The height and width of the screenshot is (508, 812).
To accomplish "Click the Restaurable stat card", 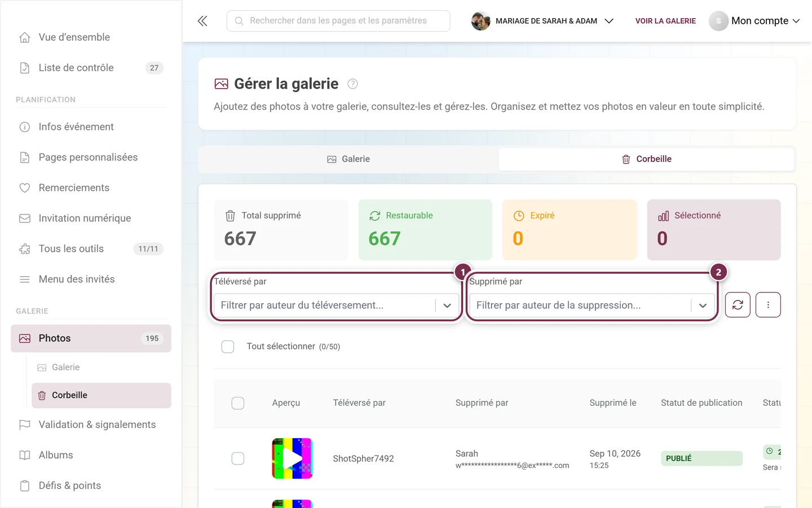I will [425, 230].
